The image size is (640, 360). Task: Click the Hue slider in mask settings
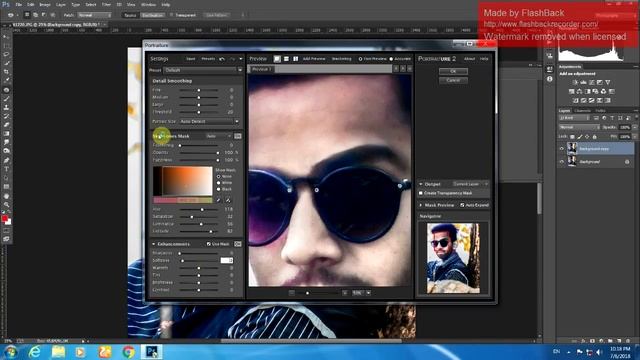click(199, 209)
